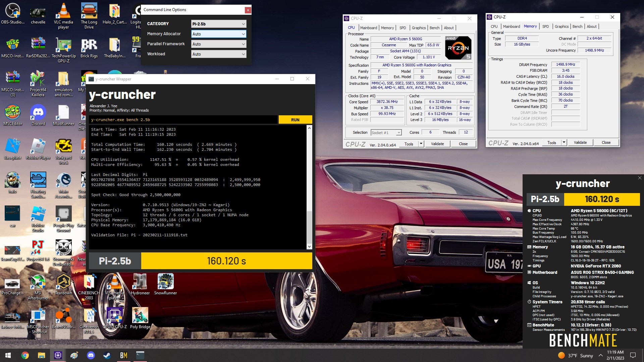Image resolution: width=644 pixels, height=362 pixels.
Task: Launch CPUID CPU-Z desktop shortcut
Action: coord(114,318)
